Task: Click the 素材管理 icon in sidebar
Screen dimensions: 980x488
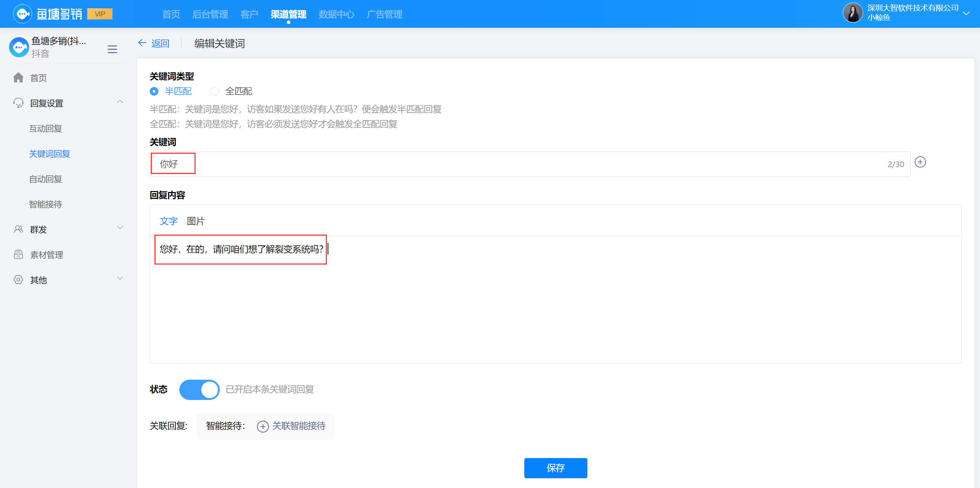Action: point(18,254)
